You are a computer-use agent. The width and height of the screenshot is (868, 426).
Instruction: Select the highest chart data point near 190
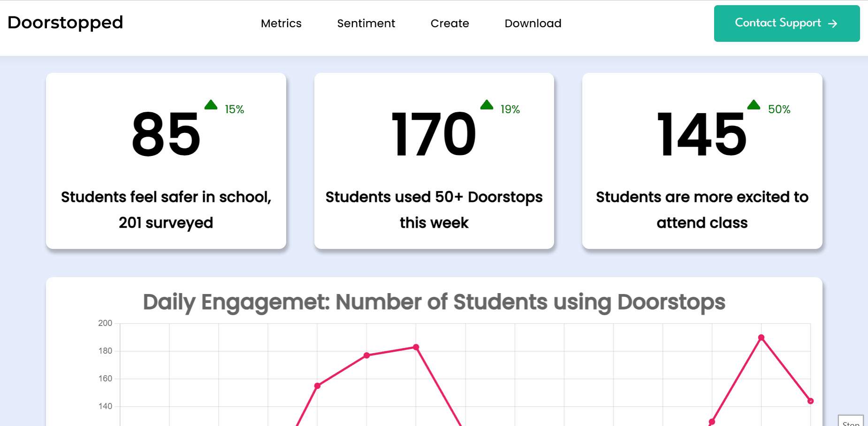tap(761, 338)
